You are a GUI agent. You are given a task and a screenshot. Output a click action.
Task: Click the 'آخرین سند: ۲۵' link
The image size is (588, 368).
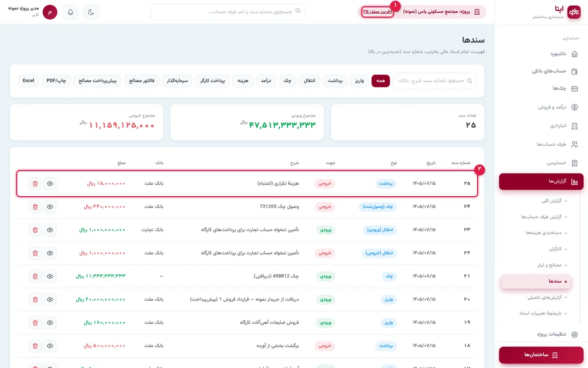[x=377, y=12]
